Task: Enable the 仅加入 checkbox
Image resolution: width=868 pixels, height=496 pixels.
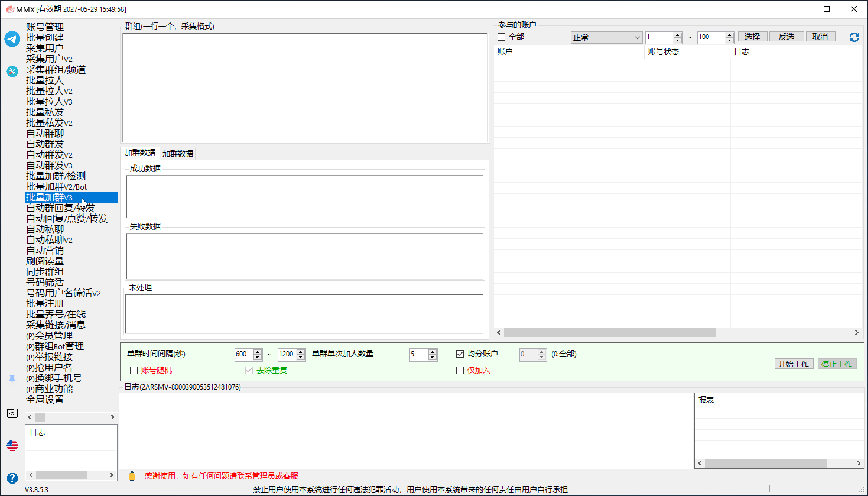Action: pyautogui.click(x=460, y=370)
